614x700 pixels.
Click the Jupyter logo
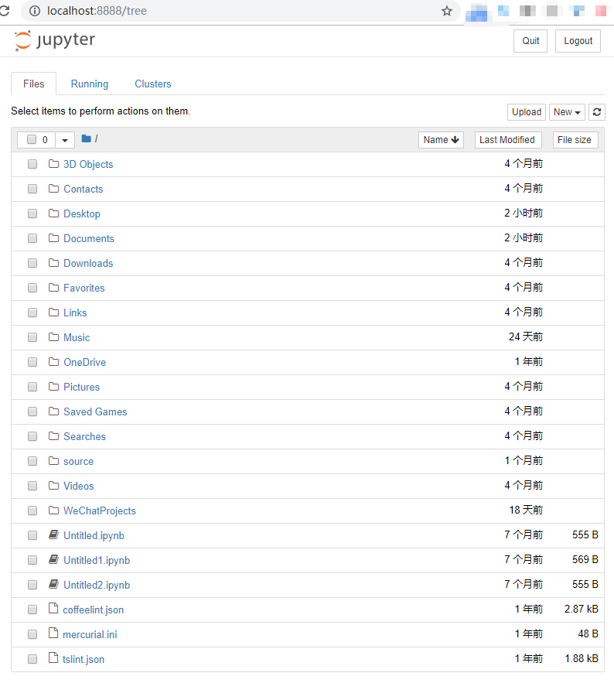pos(54,41)
